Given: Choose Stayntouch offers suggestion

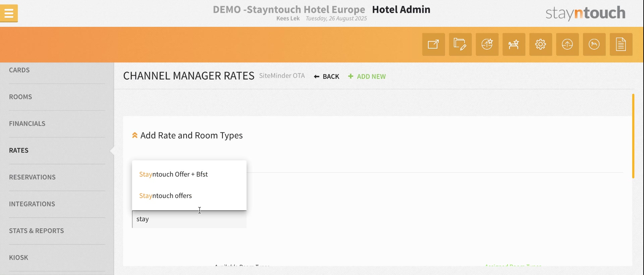Looking at the screenshot, I should pyautogui.click(x=189, y=196).
